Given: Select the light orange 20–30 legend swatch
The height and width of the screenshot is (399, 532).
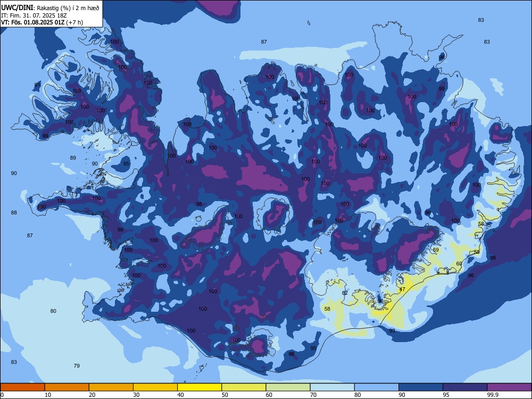Looking at the screenshot, I should (111, 387).
